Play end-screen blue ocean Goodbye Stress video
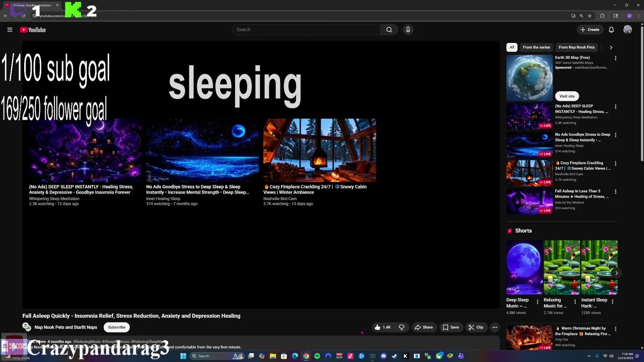Screen dimensions: 644x362 [202, 150]
